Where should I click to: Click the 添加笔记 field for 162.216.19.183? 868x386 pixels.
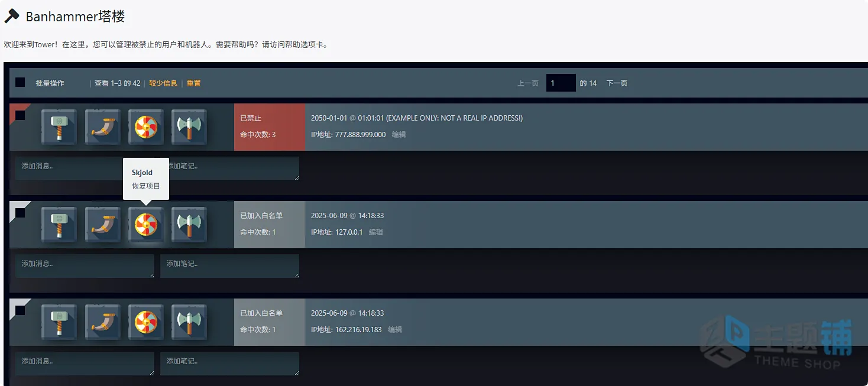click(x=229, y=364)
